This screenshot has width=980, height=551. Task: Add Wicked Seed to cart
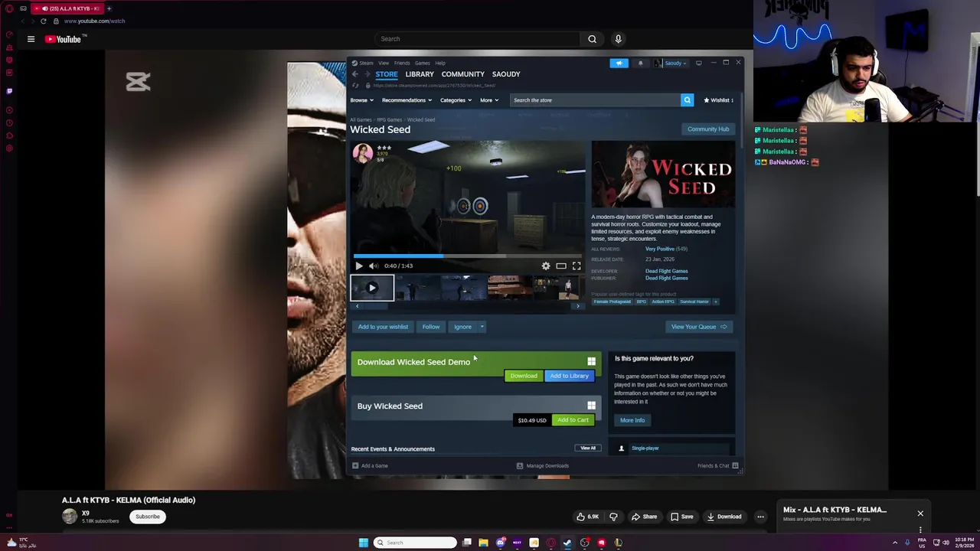(573, 420)
